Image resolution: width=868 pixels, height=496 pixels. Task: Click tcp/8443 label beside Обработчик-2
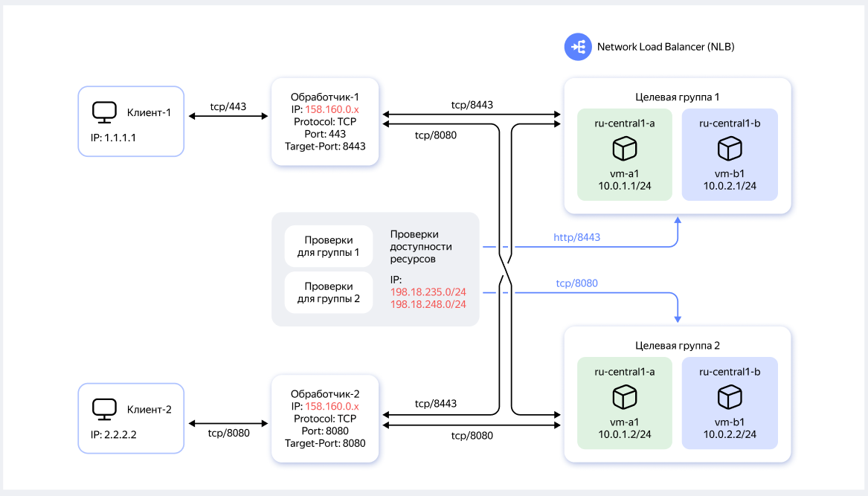436,404
